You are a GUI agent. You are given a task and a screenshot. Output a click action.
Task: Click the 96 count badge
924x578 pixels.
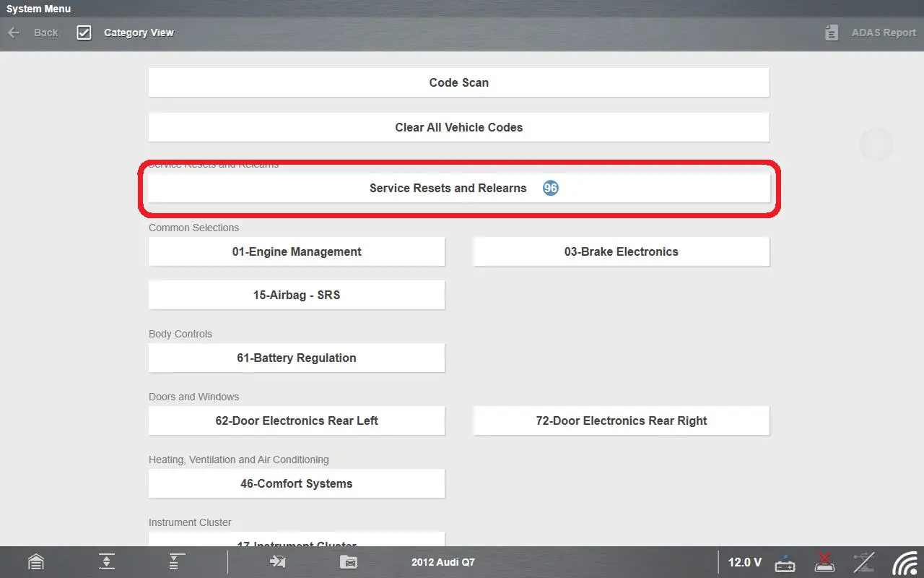[x=551, y=188]
